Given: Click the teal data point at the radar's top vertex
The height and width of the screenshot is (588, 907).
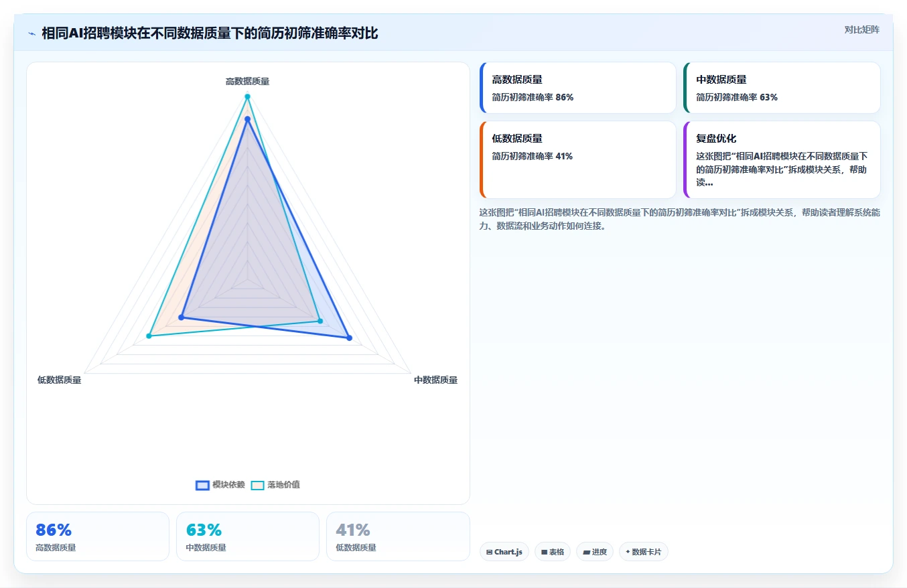Looking at the screenshot, I should [247, 96].
